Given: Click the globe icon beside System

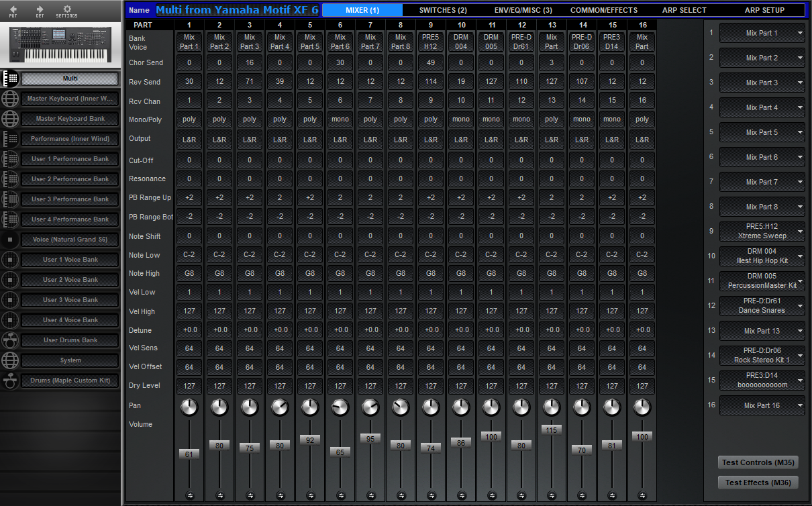Looking at the screenshot, I should click(10, 360).
